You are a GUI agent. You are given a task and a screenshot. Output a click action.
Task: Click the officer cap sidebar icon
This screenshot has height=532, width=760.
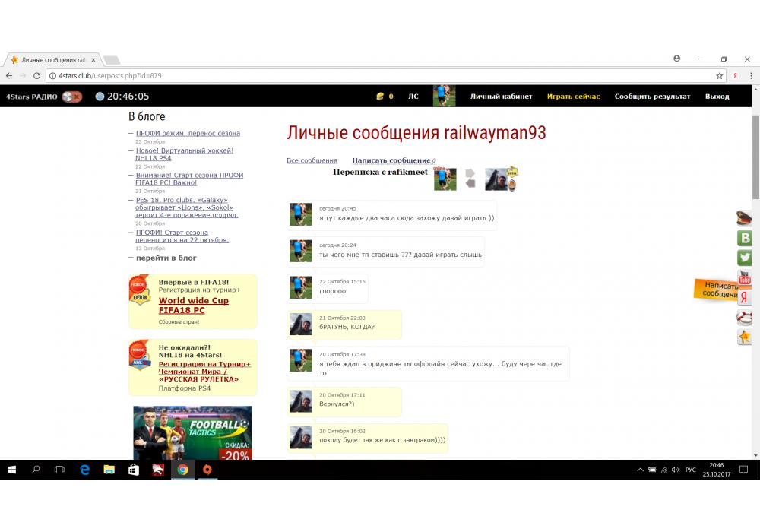pyautogui.click(x=745, y=218)
